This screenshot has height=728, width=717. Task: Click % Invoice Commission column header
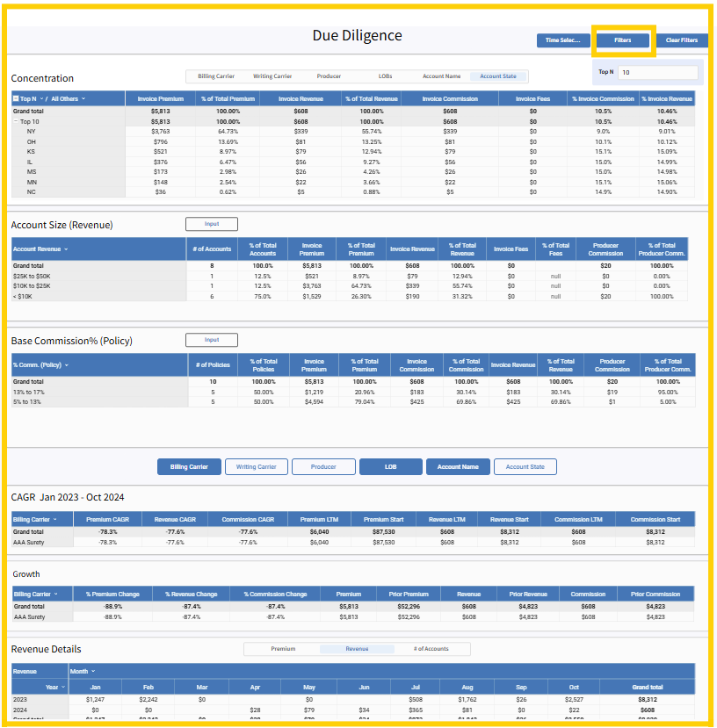(603, 99)
